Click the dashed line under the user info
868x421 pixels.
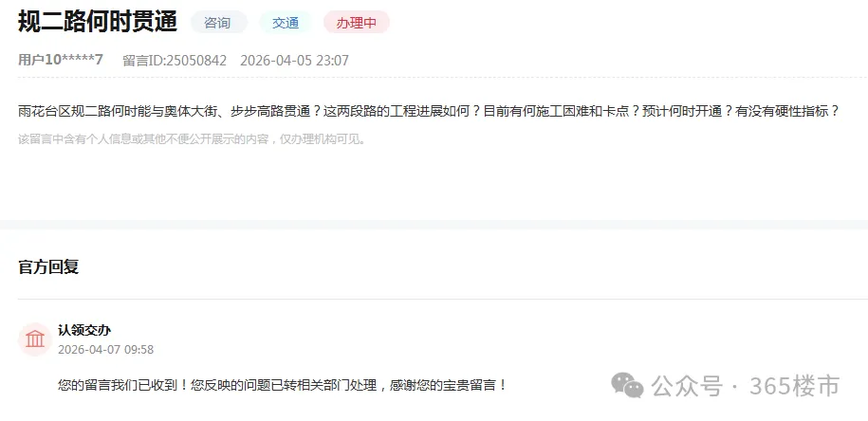[443, 78]
